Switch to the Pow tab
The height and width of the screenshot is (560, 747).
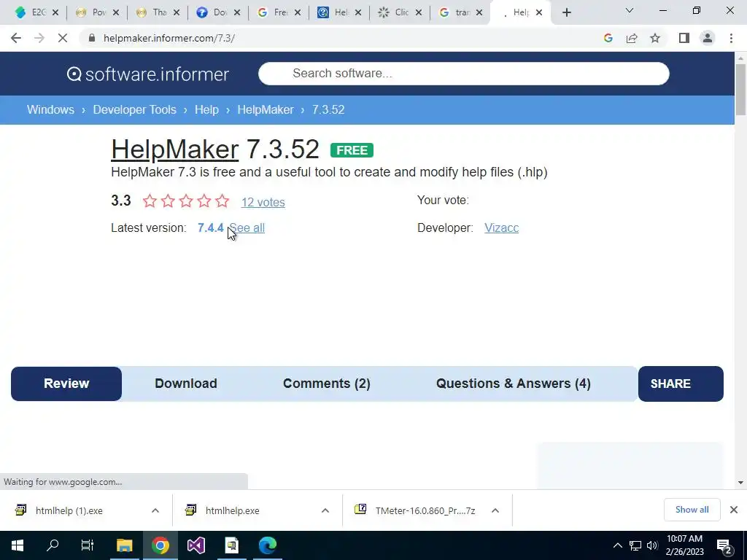click(x=92, y=12)
